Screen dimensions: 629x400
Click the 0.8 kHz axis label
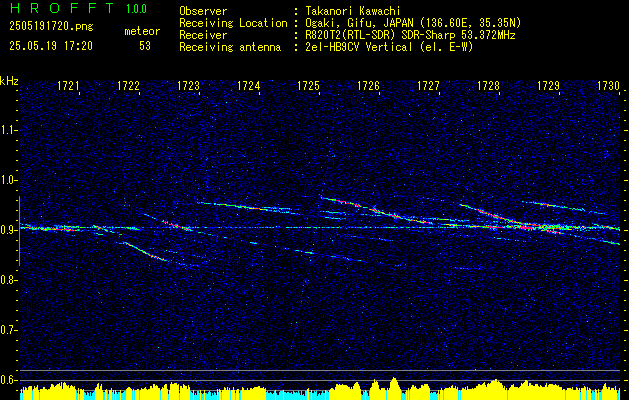pyautogui.click(x=8, y=280)
